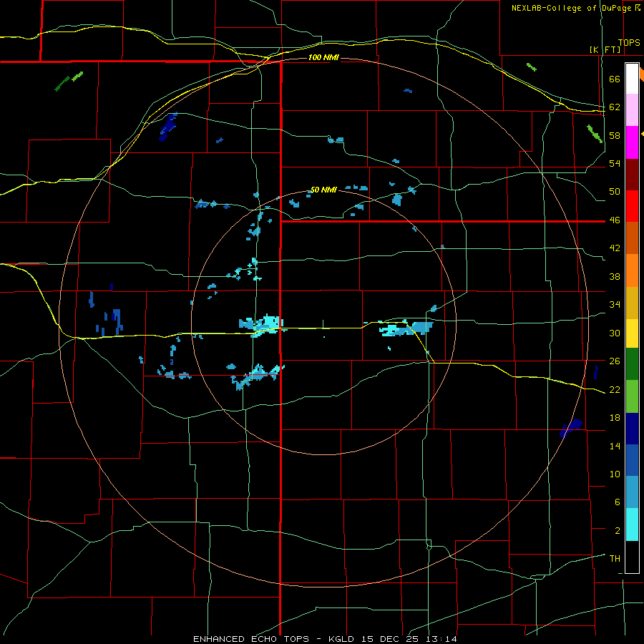Click the white swatch beside the 66 label

632,79
